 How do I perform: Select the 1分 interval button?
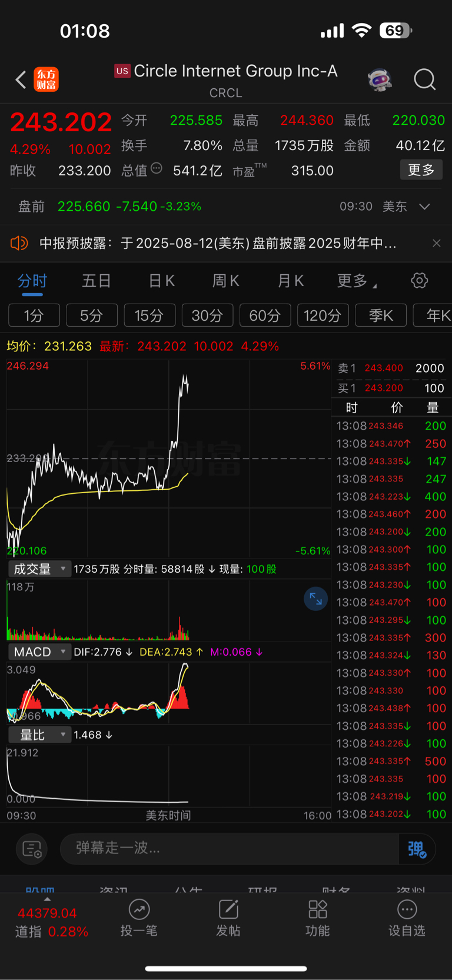pos(34,315)
